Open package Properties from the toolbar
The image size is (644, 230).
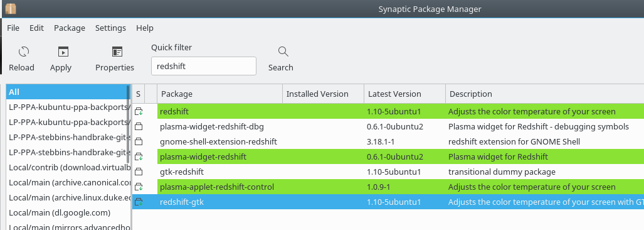tap(117, 52)
